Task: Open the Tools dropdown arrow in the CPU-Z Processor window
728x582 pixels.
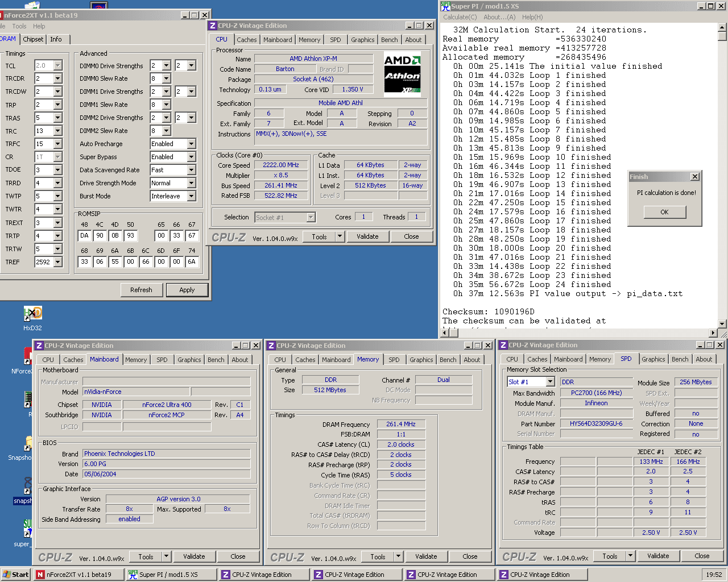Action: click(x=340, y=236)
